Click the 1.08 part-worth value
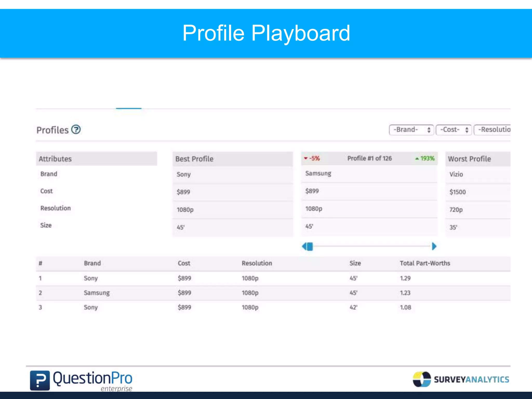This screenshot has height=399, width=532. click(405, 307)
